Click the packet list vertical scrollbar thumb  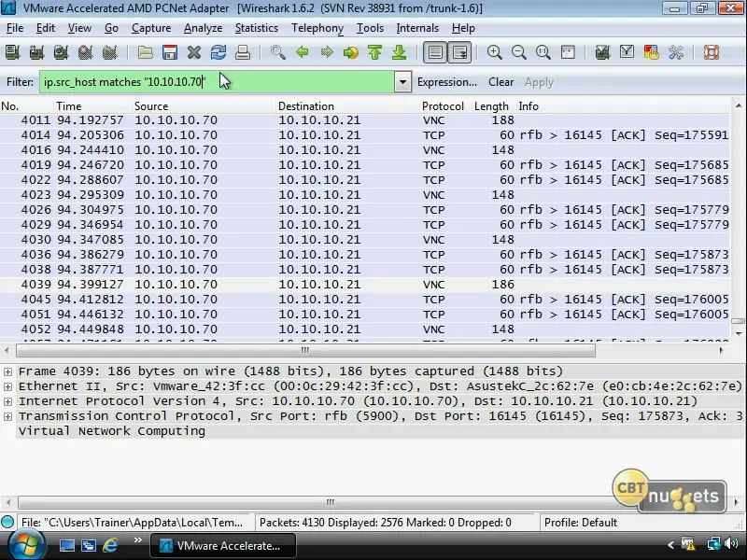click(738, 321)
